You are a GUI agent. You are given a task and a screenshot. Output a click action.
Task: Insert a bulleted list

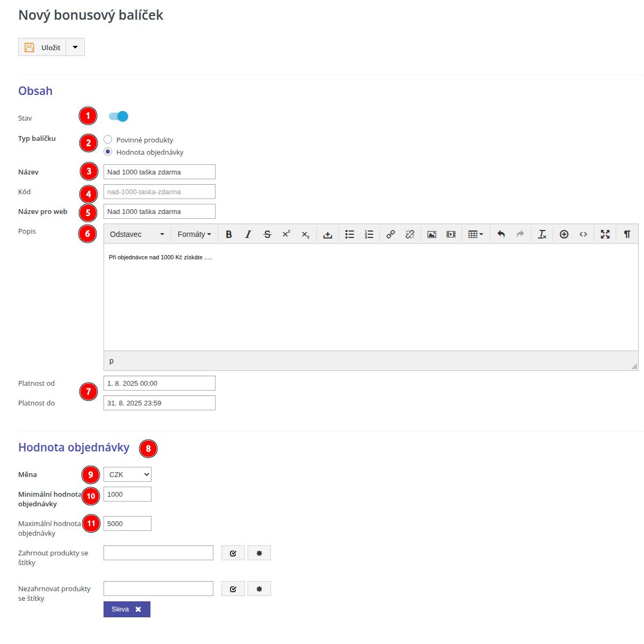(x=349, y=234)
